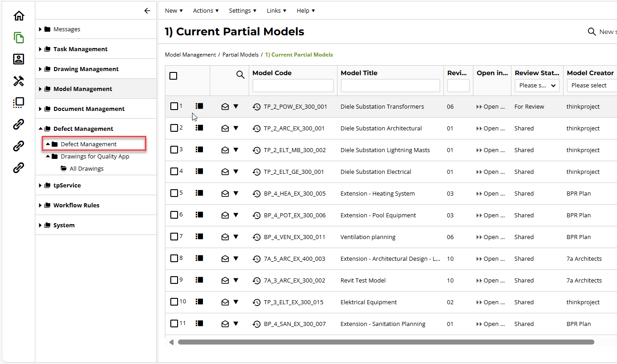Collapse navigation panel with left arrow
Screen dimensions: 617x364
(147, 11)
